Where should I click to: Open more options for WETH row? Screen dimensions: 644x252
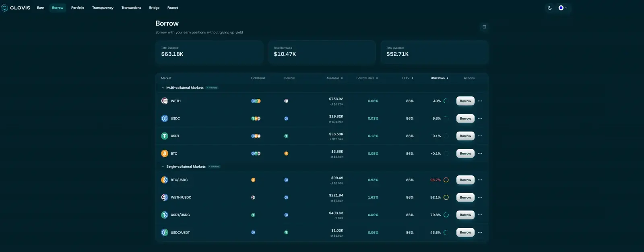click(480, 101)
